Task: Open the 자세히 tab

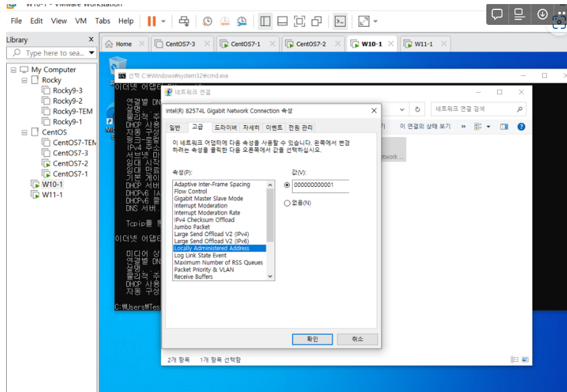Action: (251, 128)
